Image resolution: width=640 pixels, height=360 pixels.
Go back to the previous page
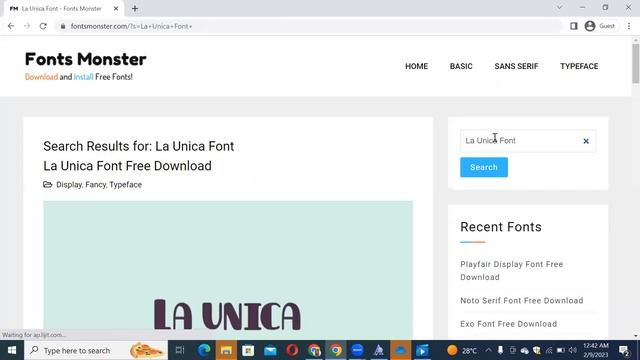(11, 26)
